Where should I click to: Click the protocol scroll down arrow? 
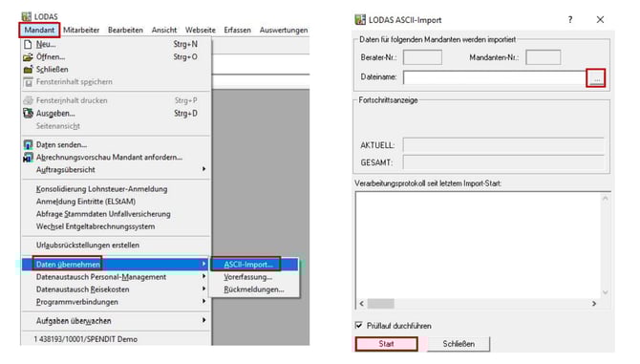coord(606,292)
